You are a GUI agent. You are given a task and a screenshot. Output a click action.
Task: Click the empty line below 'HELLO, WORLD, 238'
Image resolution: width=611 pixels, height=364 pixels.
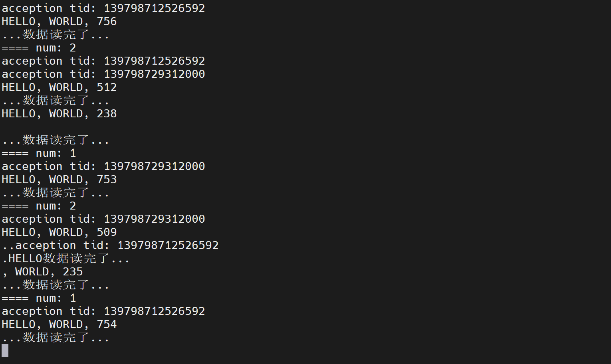point(59,127)
